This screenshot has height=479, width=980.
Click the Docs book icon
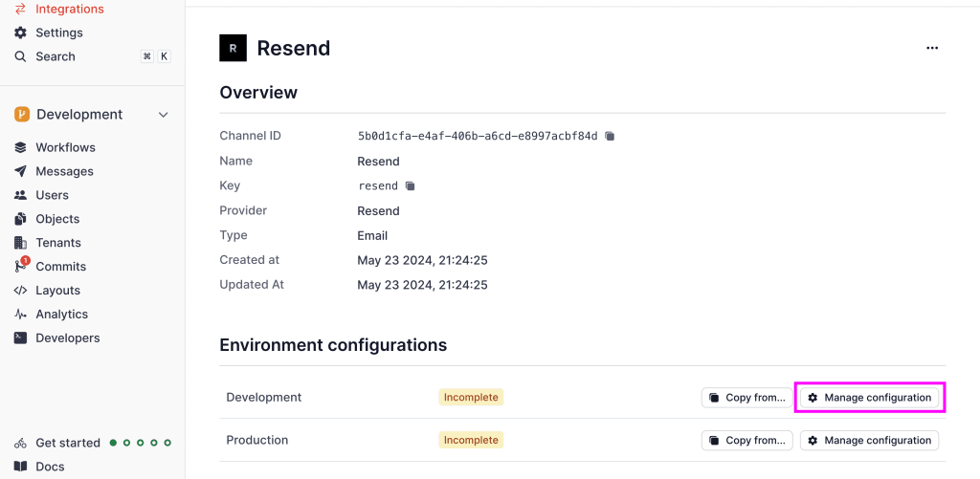point(21,467)
